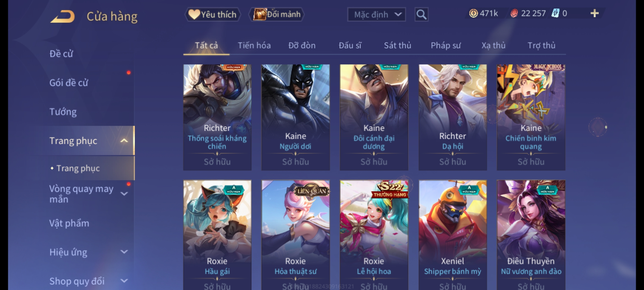Image resolution: width=644 pixels, height=290 pixels.
Task: Open the Mặc định sort dropdown
Action: click(376, 15)
